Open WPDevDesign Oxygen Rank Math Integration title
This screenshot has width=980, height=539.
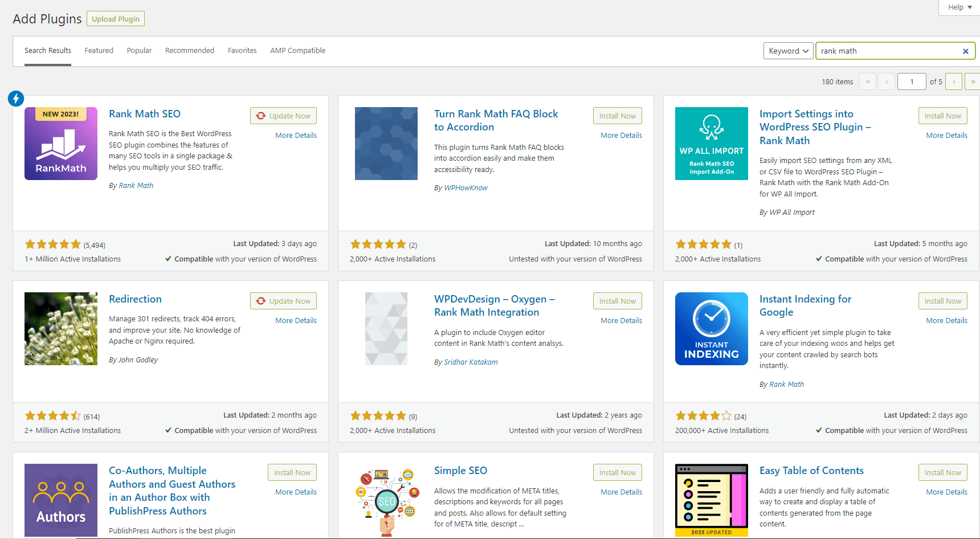coord(494,305)
